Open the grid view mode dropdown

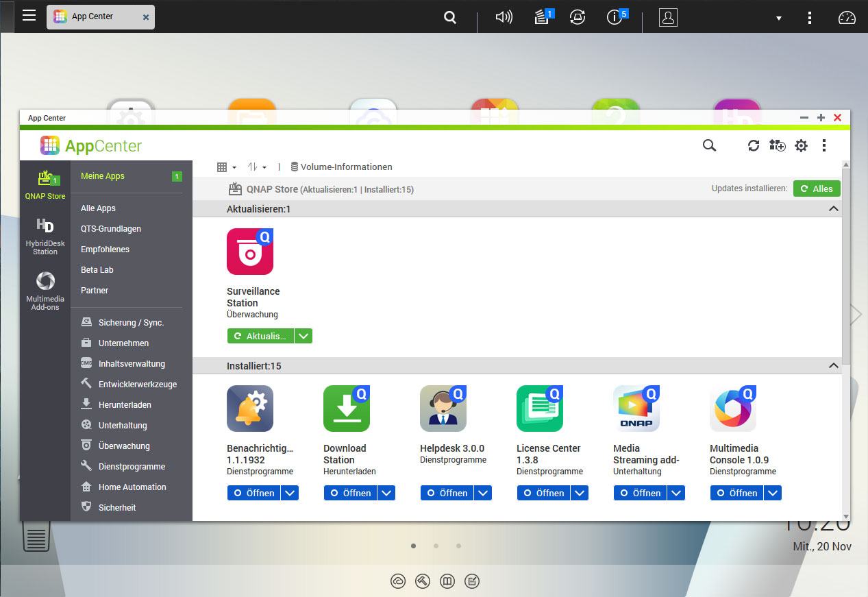coord(226,167)
